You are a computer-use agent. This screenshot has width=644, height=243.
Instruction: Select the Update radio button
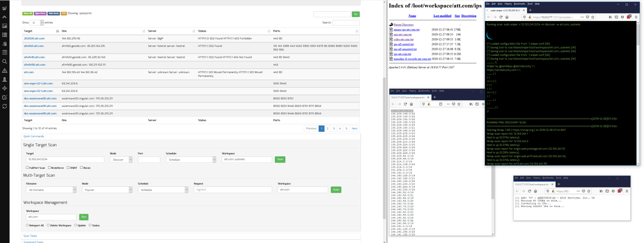(x=75, y=225)
